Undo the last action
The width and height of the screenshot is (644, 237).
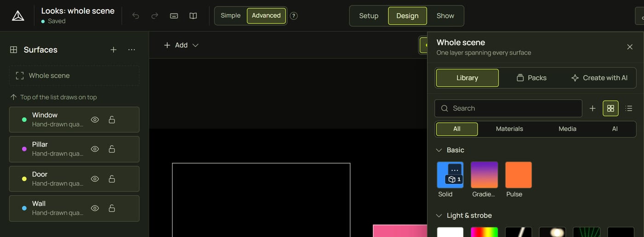(136, 16)
